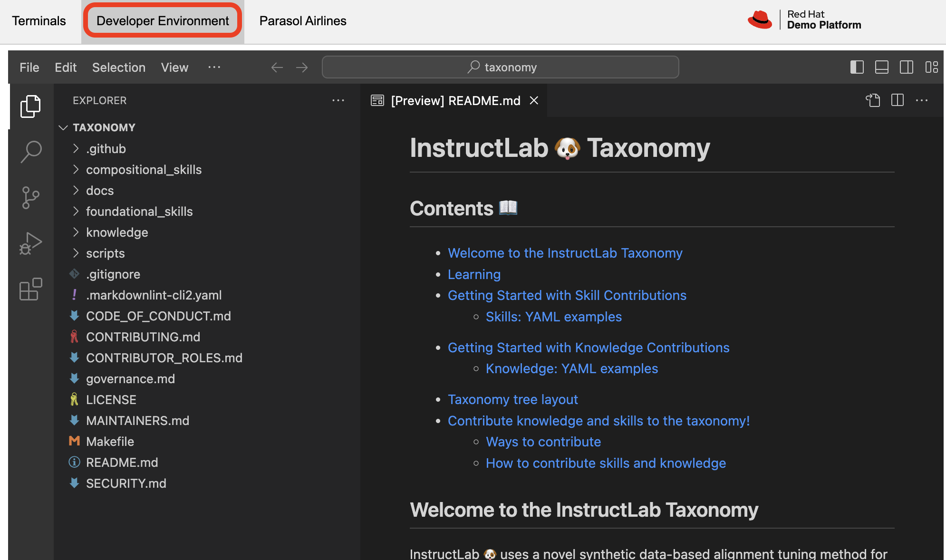The image size is (946, 560).
Task: Go back in editor navigation history
Action: (x=277, y=68)
